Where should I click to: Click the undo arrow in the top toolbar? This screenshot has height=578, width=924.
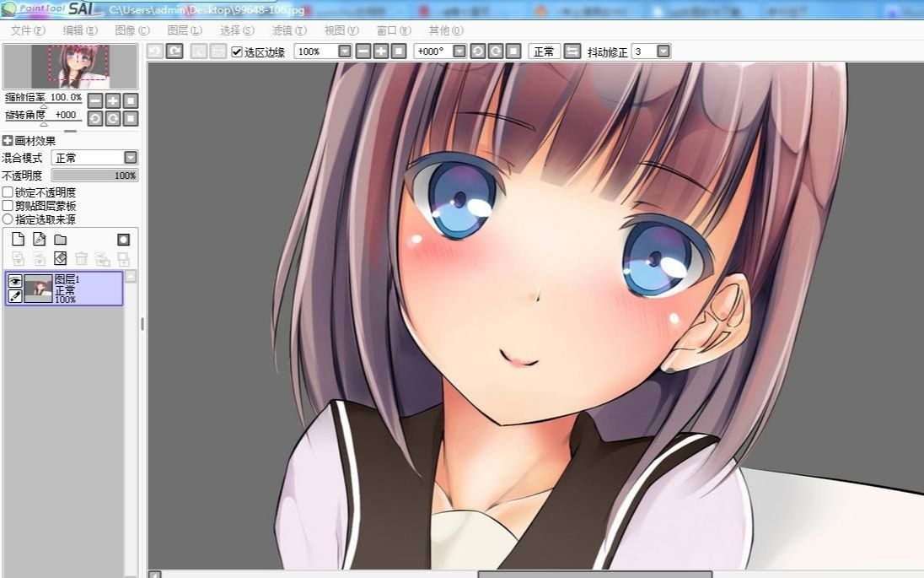click(x=155, y=51)
